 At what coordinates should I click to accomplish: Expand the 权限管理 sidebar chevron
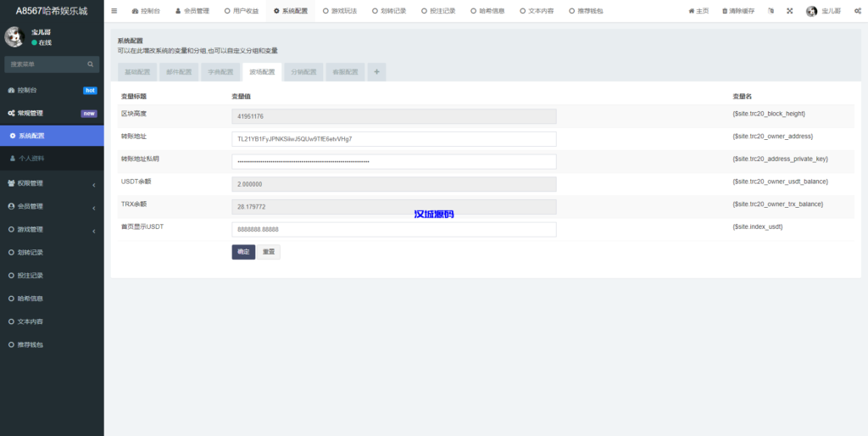point(94,184)
